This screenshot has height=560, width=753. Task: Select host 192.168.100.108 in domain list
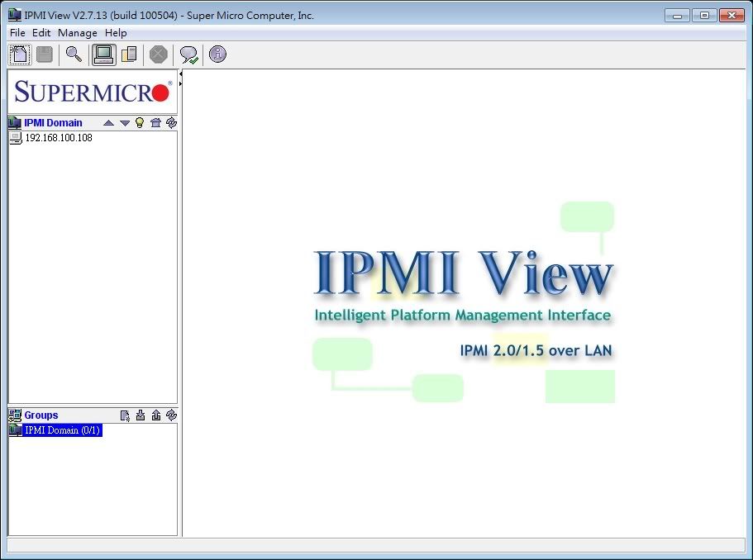click(x=59, y=138)
